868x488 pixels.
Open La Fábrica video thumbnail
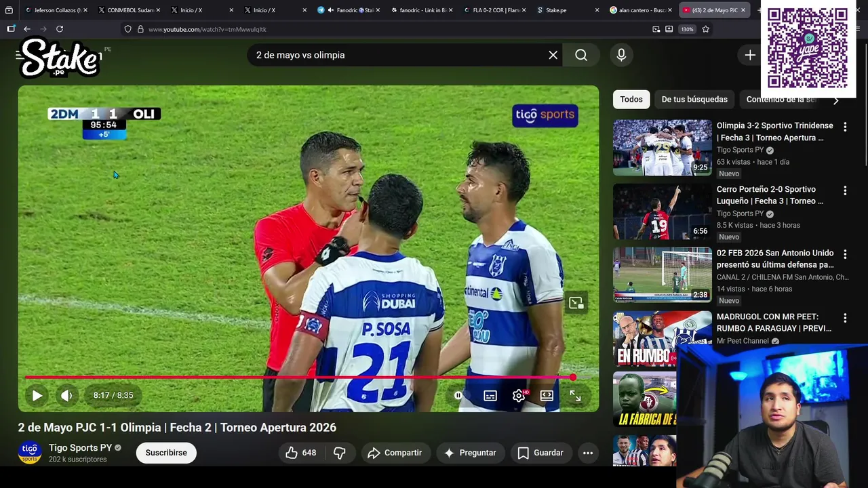[x=645, y=400]
